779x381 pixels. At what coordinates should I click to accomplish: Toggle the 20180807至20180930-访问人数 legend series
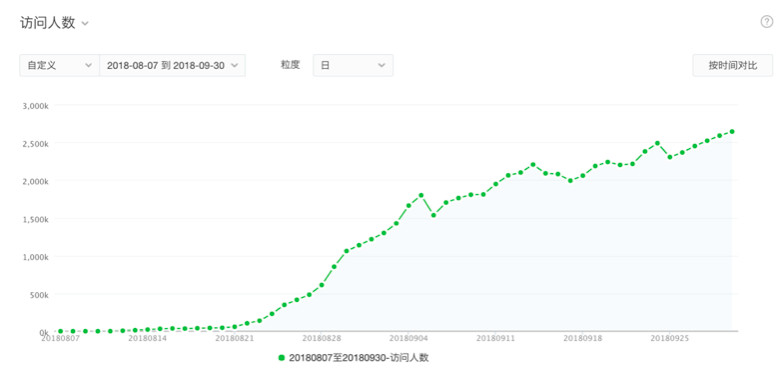click(354, 358)
